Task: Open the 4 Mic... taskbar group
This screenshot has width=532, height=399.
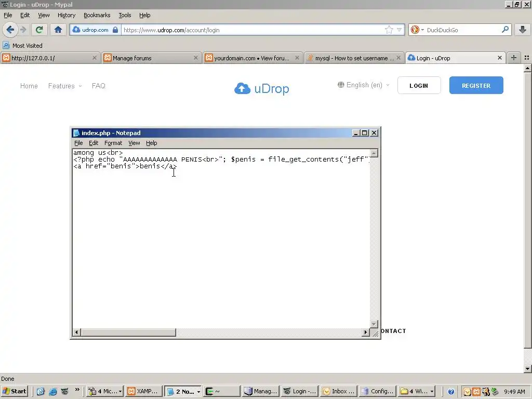Action: (x=105, y=391)
